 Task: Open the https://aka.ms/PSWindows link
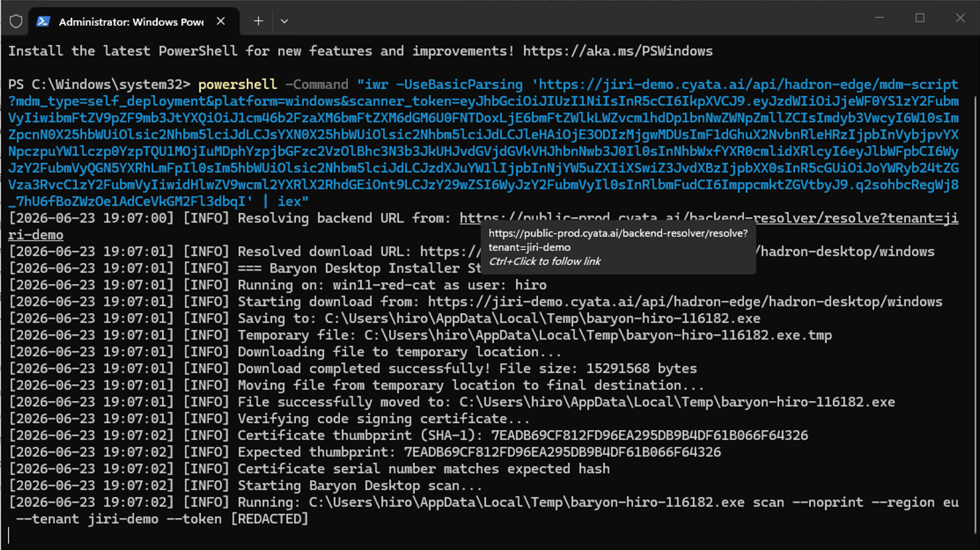coord(618,51)
